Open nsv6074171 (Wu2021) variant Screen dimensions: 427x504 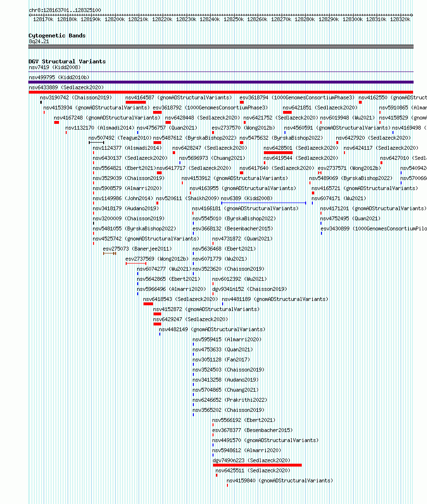(x=339, y=198)
